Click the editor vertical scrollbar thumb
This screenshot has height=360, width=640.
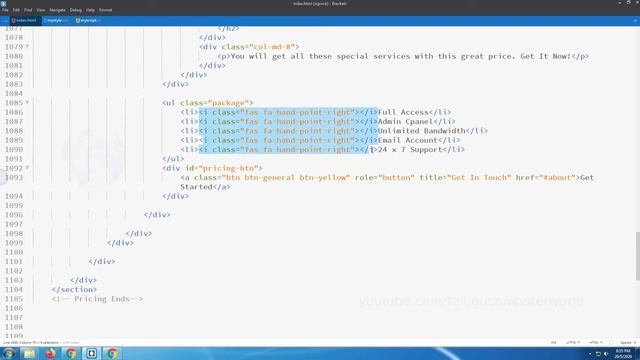pos(638,256)
